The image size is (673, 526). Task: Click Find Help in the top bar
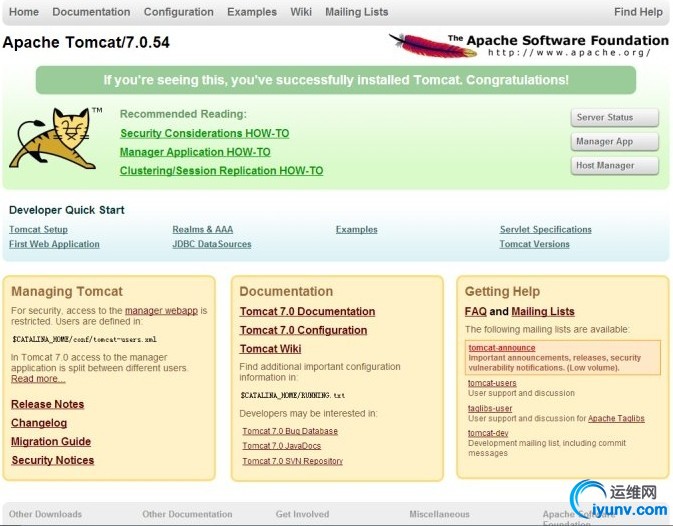(638, 12)
